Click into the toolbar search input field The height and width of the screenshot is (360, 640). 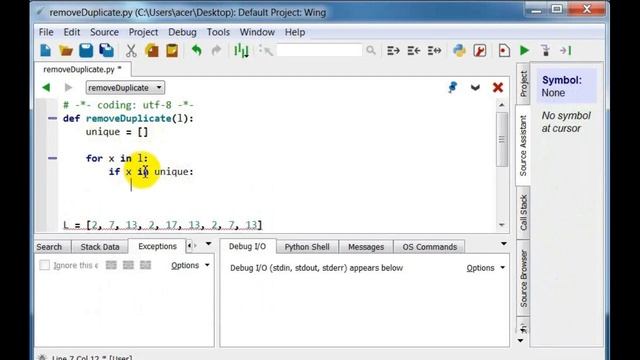click(319, 50)
